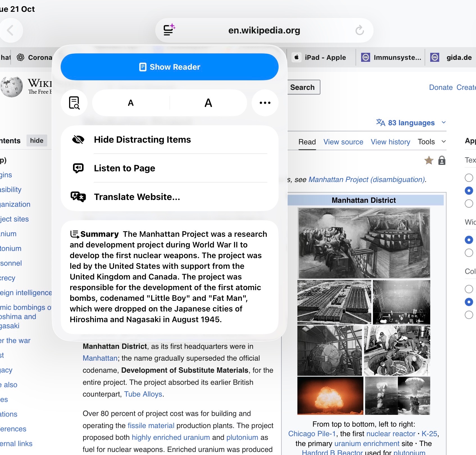The width and height of the screenshot is (476, 455).
Task: Open the K-25 link in caption
Action: [429, 434]
